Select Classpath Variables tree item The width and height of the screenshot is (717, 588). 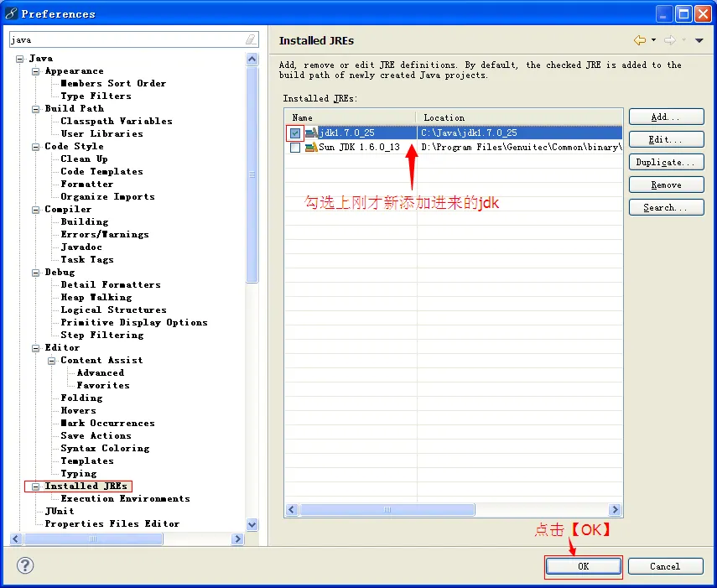tap(117, 121)
